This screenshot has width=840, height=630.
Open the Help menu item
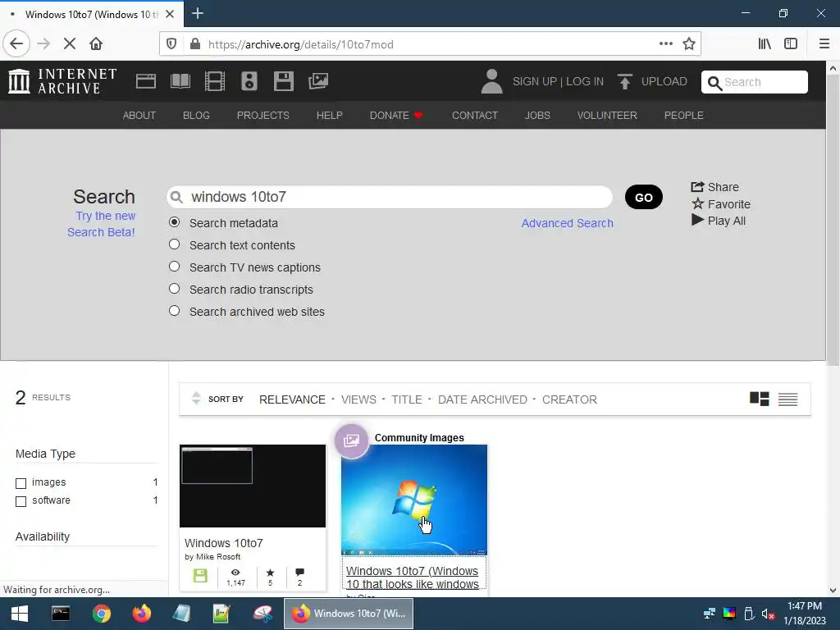click(330, 115)
